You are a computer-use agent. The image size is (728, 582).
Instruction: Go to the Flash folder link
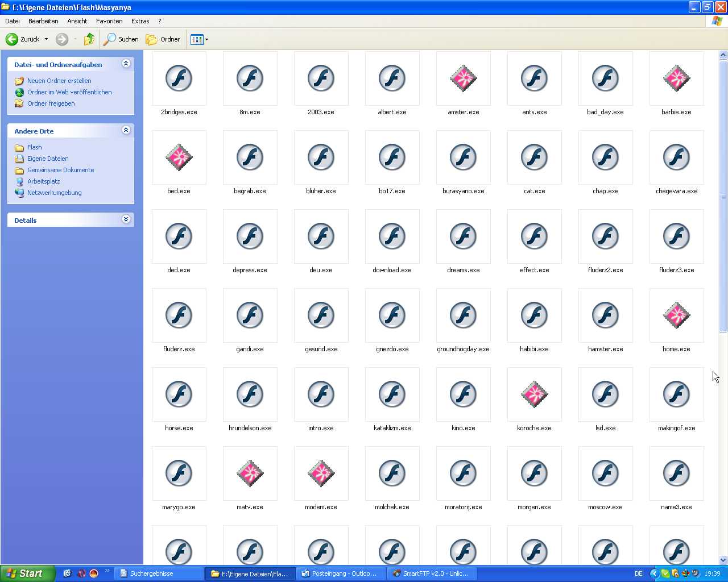(x=35, y=147)
